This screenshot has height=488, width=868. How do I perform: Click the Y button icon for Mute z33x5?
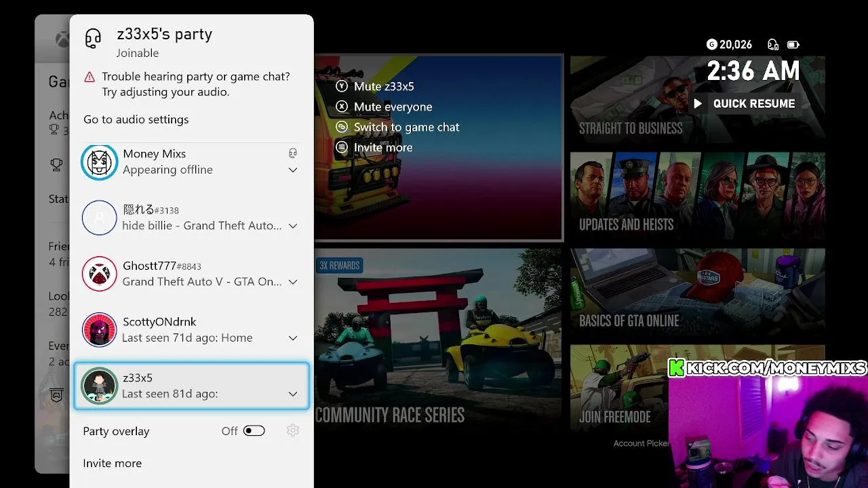click(342, 86)
